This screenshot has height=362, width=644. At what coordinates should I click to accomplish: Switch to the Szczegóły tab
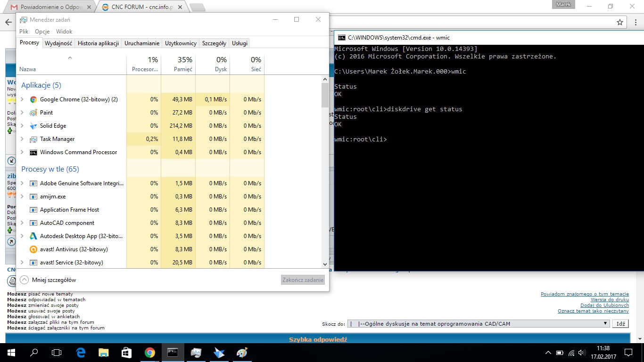(214, 43)
